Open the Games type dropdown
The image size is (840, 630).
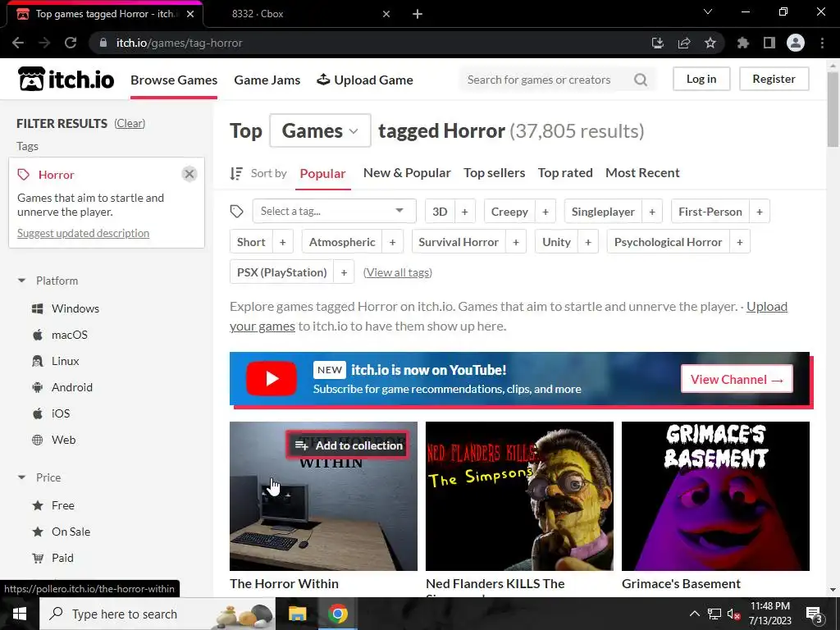tap(320, 130)
